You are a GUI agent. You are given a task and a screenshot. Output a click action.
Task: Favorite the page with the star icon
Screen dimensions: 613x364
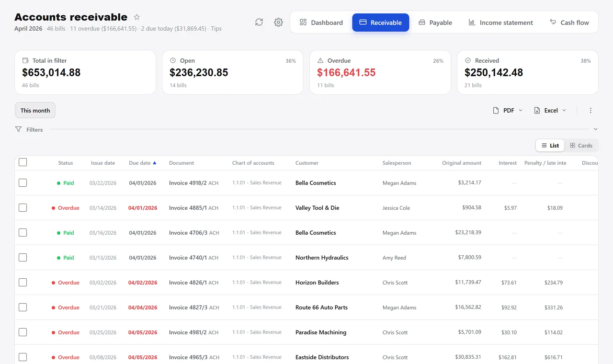point(136,17)
